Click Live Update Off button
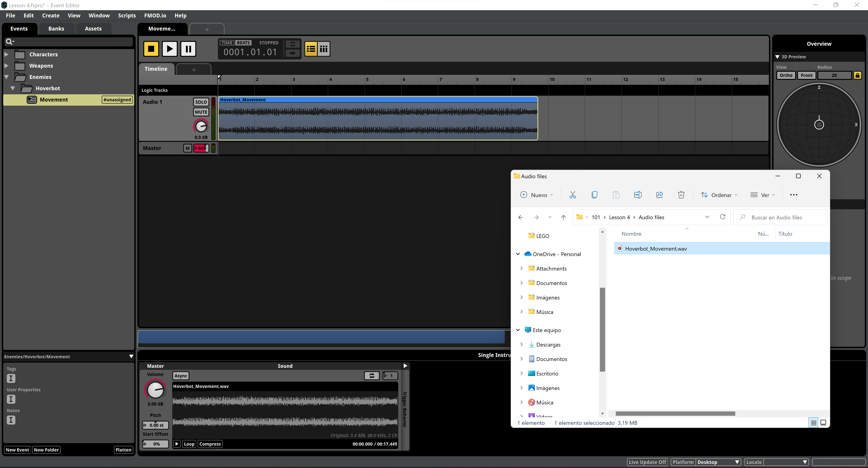868x468 pixels. (647, 462)
